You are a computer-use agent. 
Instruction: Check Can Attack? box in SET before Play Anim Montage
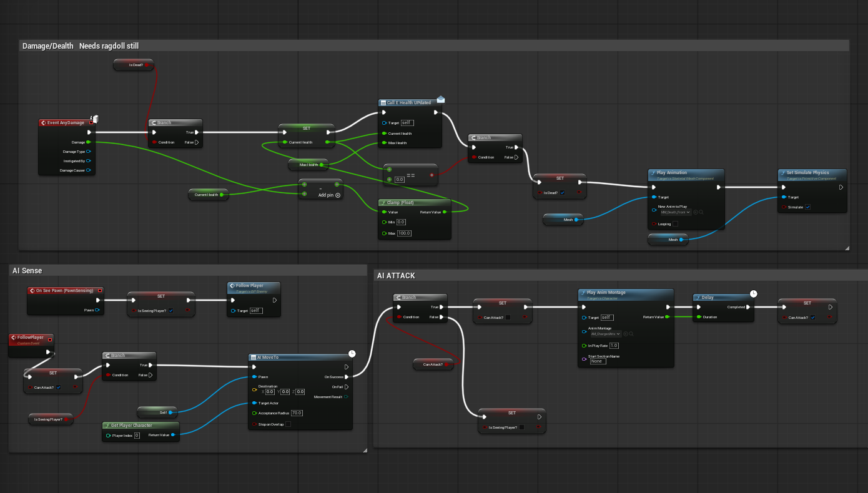508,318
